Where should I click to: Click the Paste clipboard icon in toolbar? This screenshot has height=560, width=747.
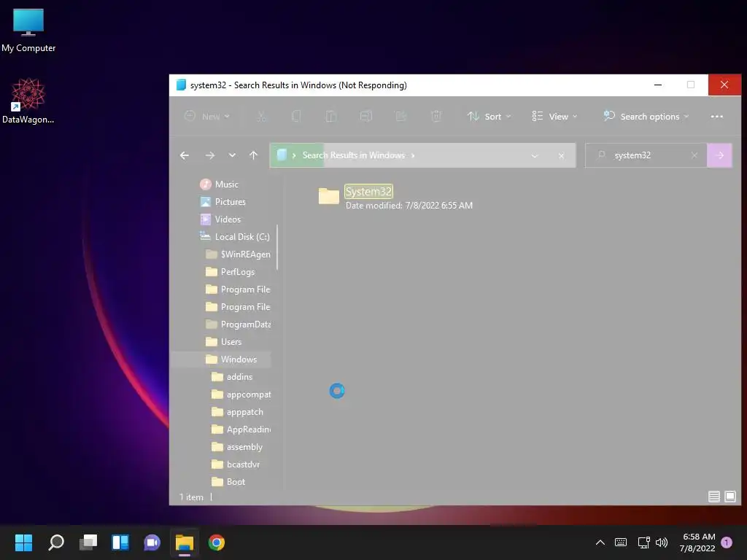[331, 116]
